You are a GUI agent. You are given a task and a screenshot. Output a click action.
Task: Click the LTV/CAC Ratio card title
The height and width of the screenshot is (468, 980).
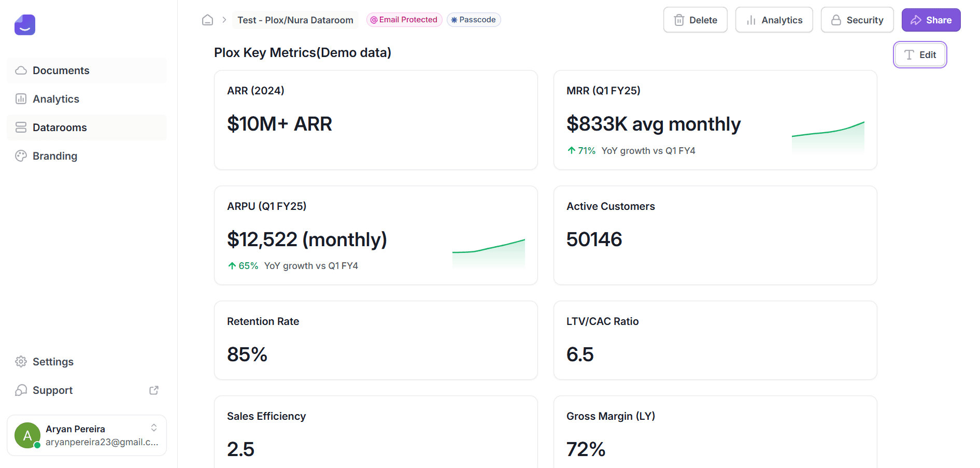point(602,321)
